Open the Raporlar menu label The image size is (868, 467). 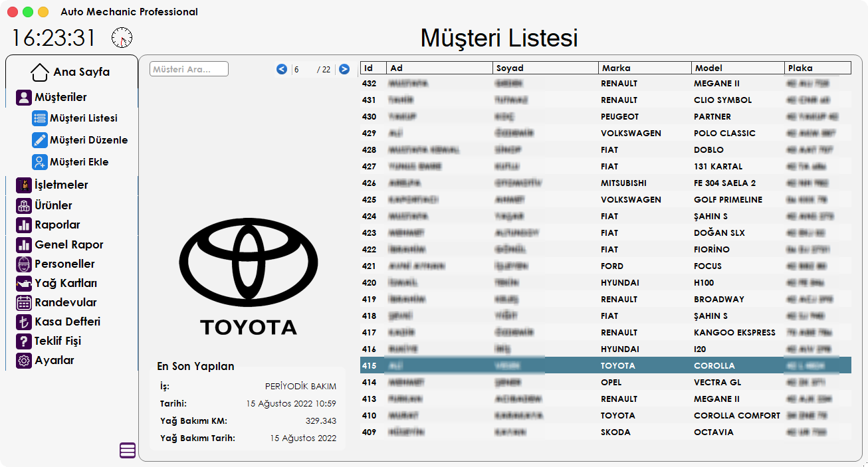[x=57, y=225]
